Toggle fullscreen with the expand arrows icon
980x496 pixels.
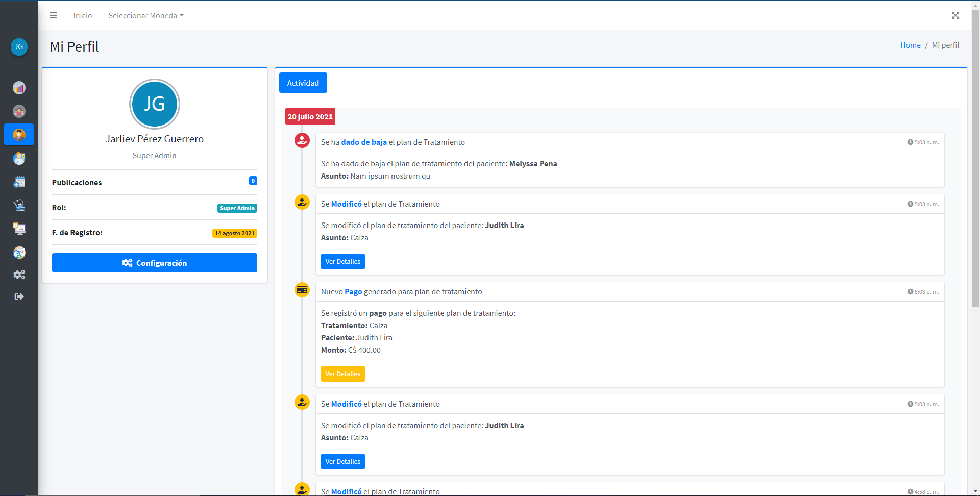pos(955,15)
